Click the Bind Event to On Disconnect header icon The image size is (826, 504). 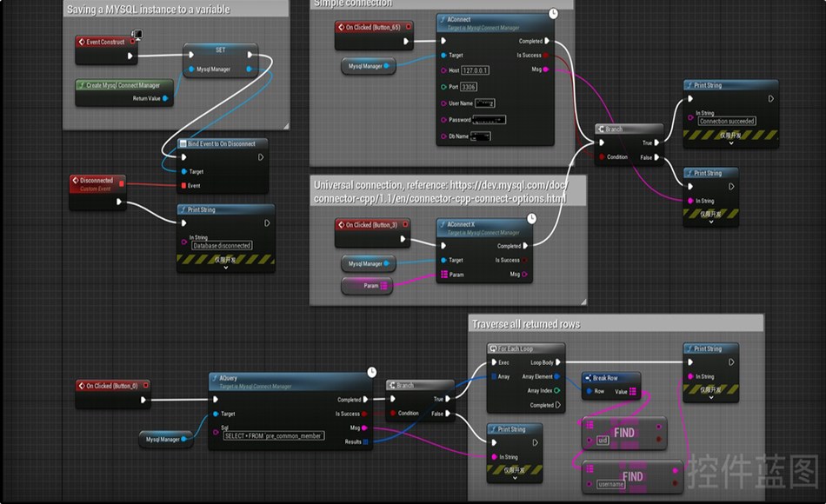coord(183,143)
